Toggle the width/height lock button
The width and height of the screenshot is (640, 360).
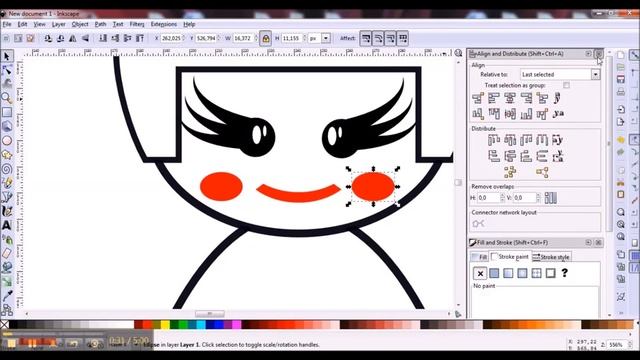click(x=266, y=39)
